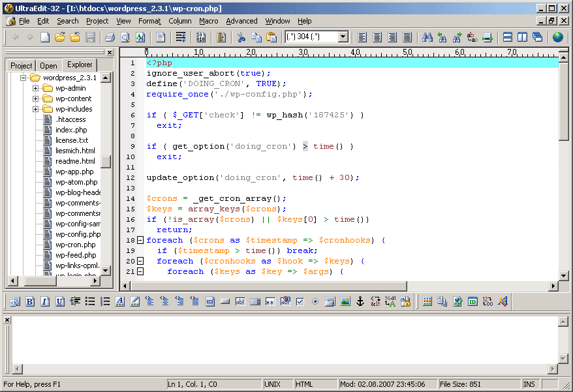Open the find-string dropdown list
This screenshot has height=392, width=573.
[343, 37]
